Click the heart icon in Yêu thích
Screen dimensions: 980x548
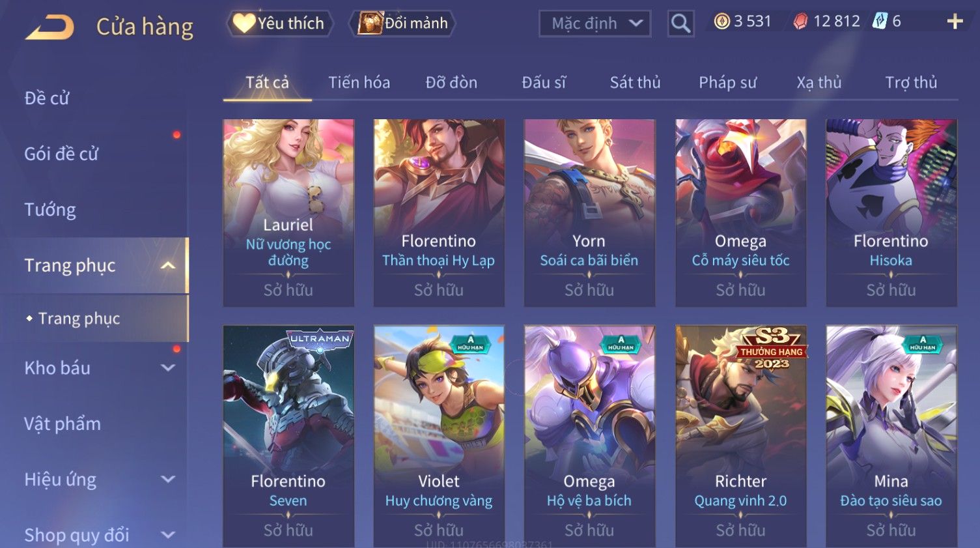[x=244, y=23]
